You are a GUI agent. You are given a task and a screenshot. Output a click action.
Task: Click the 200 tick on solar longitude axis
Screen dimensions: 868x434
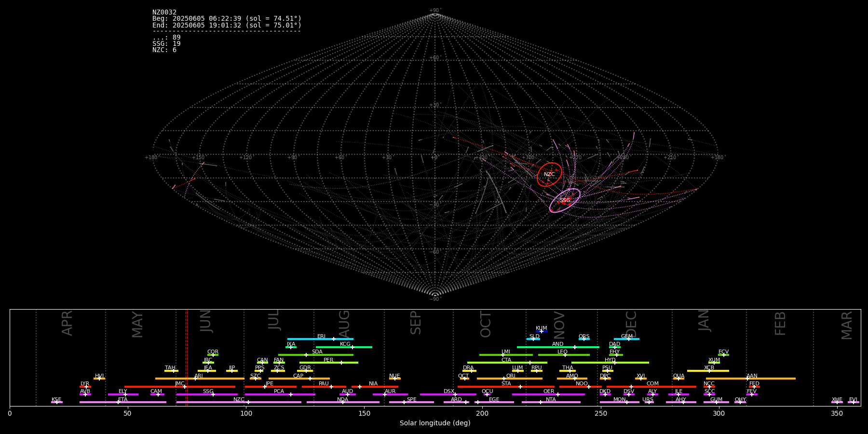(482, 413)
